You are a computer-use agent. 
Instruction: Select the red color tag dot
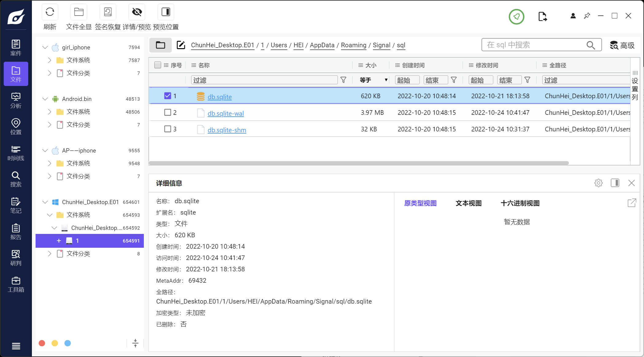point(42,343)
